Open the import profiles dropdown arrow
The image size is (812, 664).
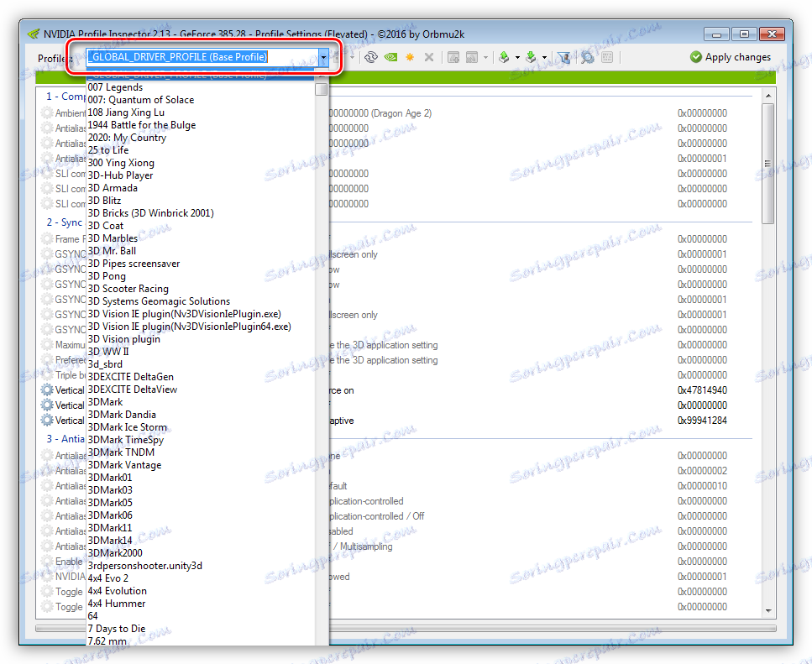[544, 57]
